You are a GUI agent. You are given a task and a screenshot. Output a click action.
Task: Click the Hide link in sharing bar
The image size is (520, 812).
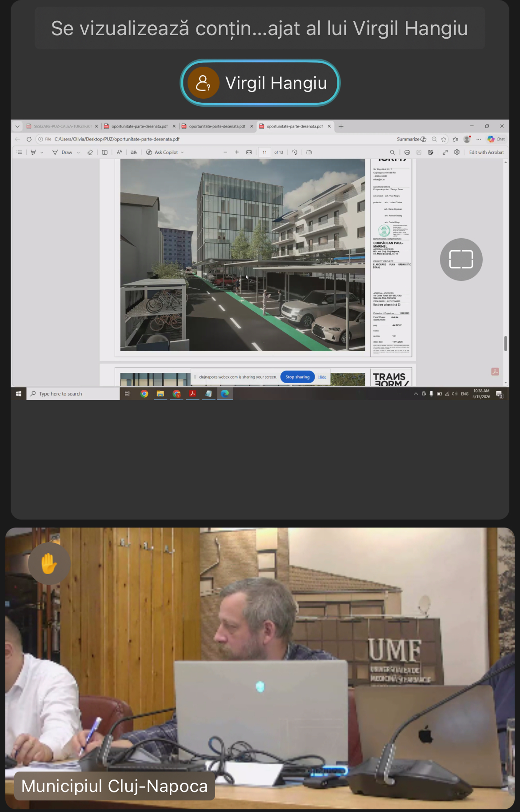pos(322,377)
